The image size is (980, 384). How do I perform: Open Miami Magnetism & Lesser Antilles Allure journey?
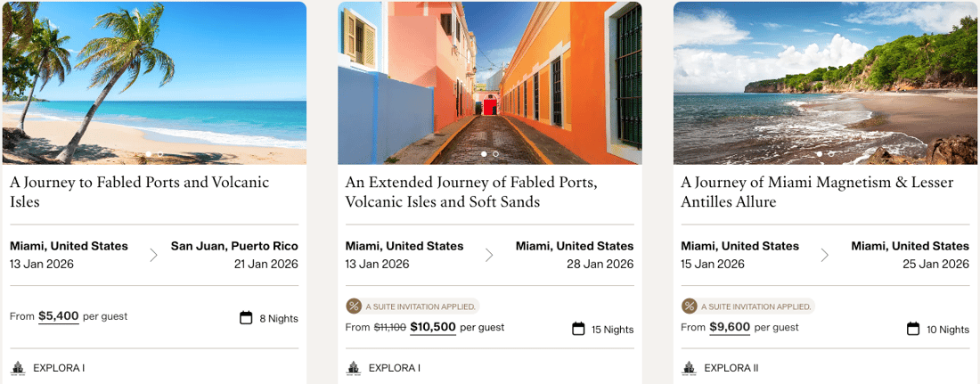[x=817, y=192]
